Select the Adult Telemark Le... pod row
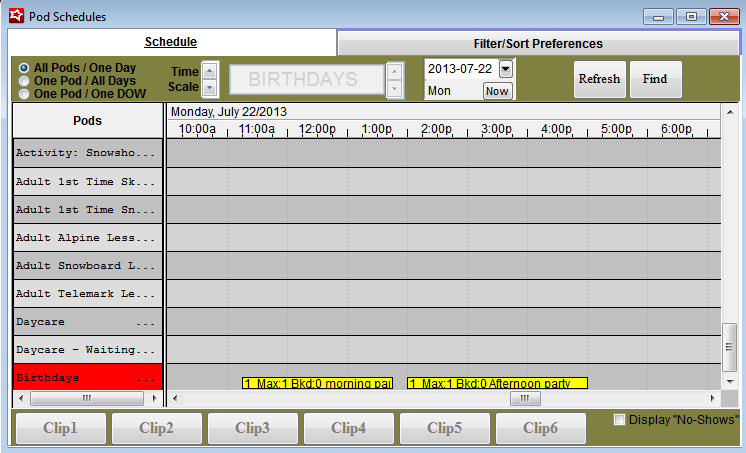This screenshot has width=746, height=453. (88, 294)
